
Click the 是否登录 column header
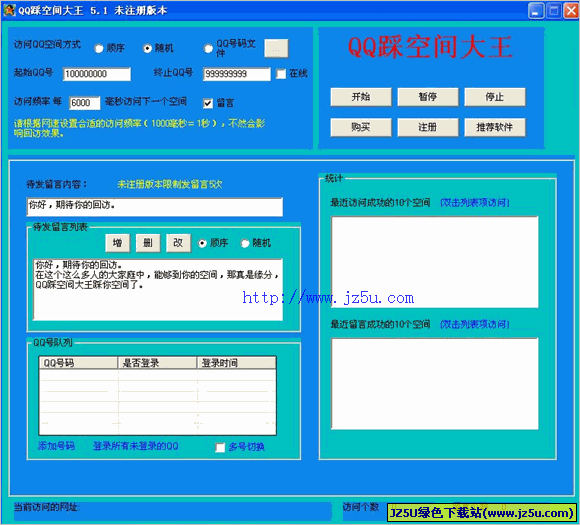point(157,363)
